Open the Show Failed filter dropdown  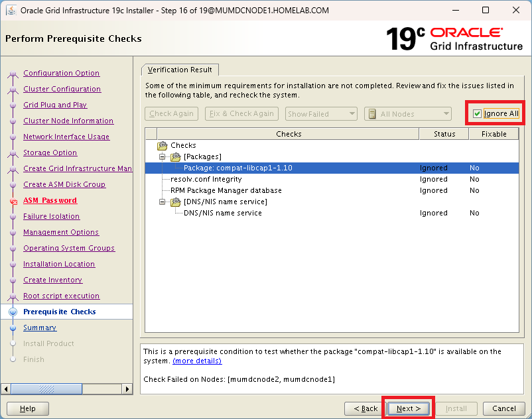click(321, 114)
